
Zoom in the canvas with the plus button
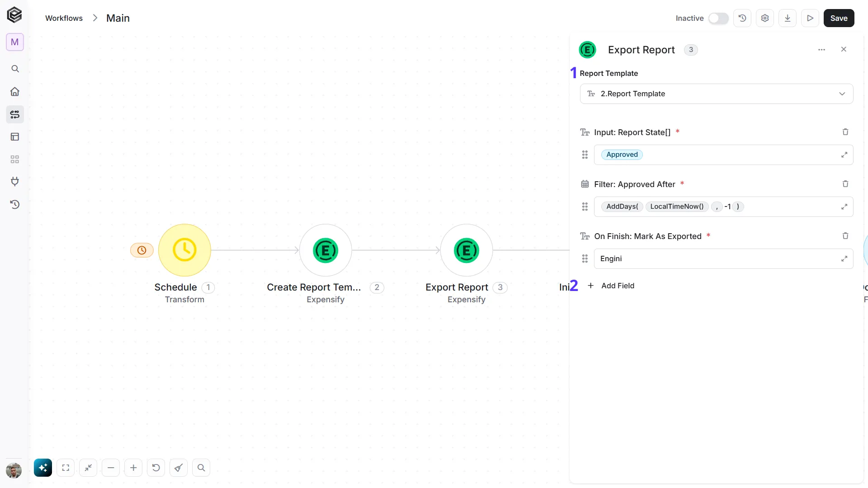(x=133, y=468)
